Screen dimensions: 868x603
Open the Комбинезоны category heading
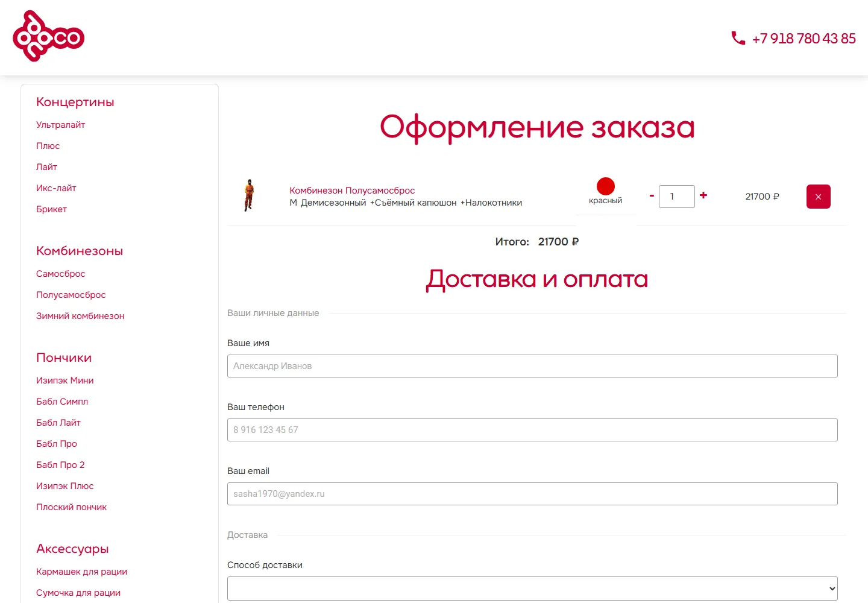80,251
